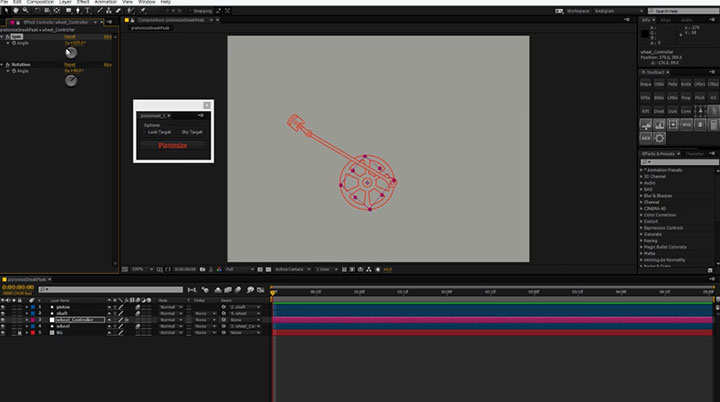
Task: Click the AEX icon in ft-toolbar panel
Action: [646, 138]
